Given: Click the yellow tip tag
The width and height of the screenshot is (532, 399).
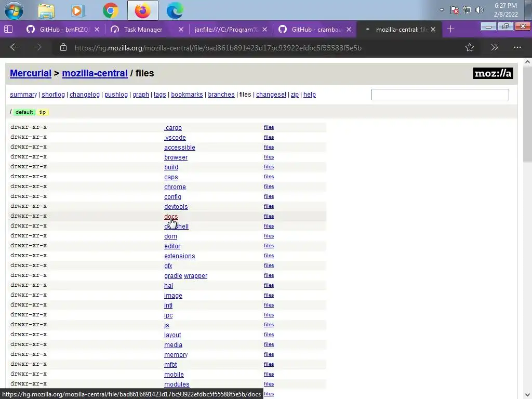Looking at the screenshot, I should [43, 112].
